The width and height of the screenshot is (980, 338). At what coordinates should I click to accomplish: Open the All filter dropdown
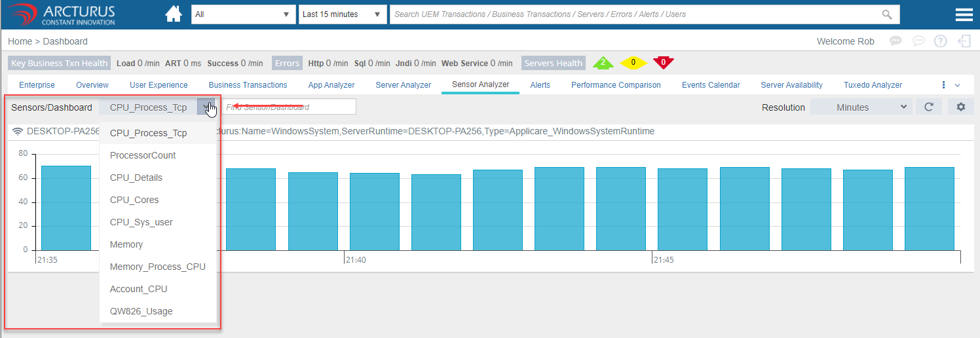coord(243,14)
